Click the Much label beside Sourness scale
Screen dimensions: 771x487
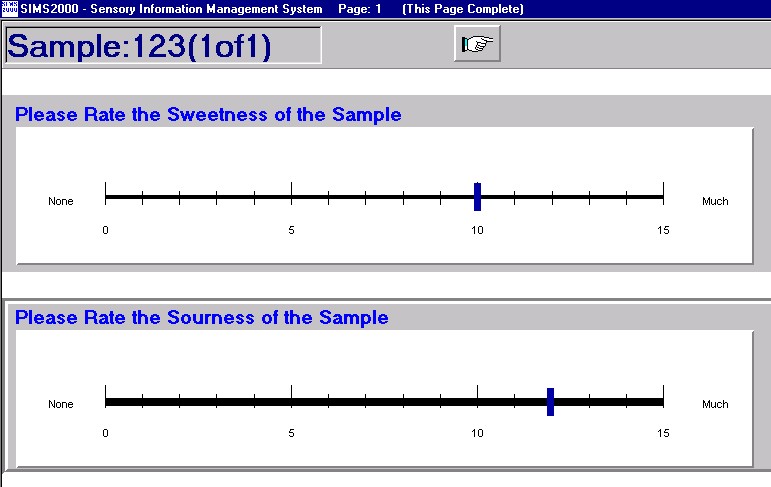pos(715,405)
